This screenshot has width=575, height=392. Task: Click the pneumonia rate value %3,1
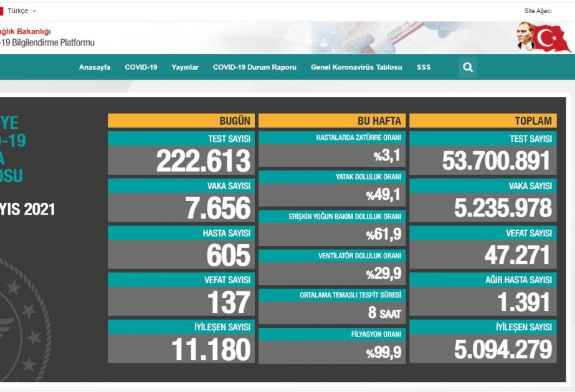[x=387, y=156]
